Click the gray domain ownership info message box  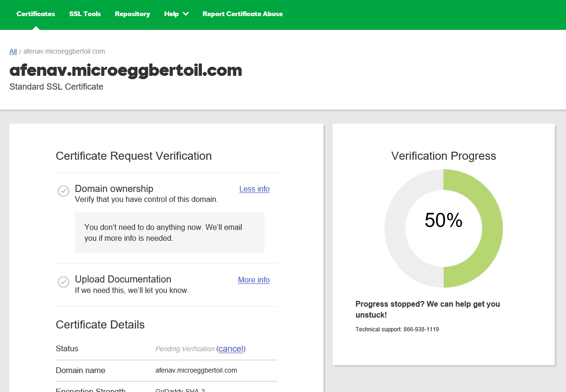(x=169, y=233)
